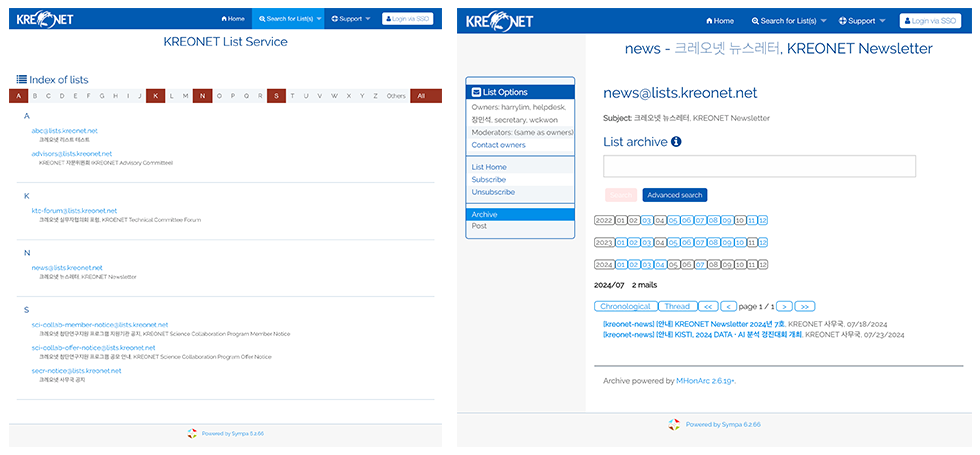Open Search for List(s) dropdown on archive page
The width and height of the screenshot is (980, 455).
[x=788, y=21]
